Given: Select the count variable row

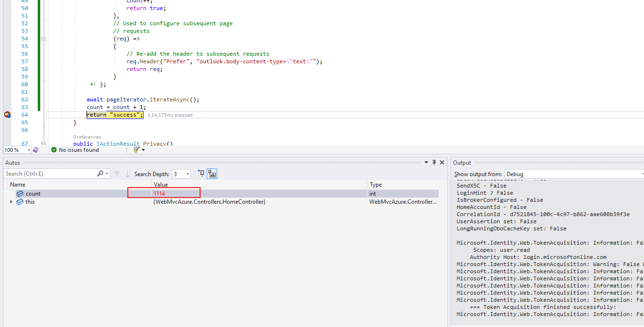Looking at the screenshot, I should click(221, 194).
